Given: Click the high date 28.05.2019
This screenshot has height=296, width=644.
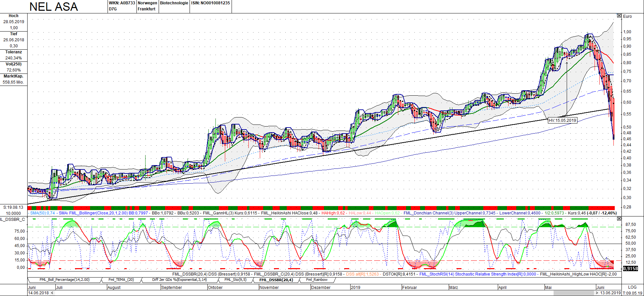Looking at the screenshot, I should coord(14,22).
